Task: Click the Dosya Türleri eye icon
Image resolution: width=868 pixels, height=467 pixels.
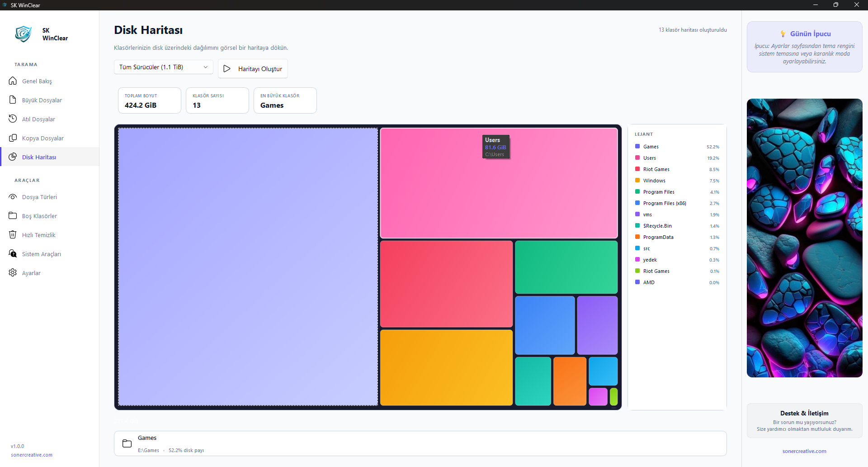Action: click(13, 197)
